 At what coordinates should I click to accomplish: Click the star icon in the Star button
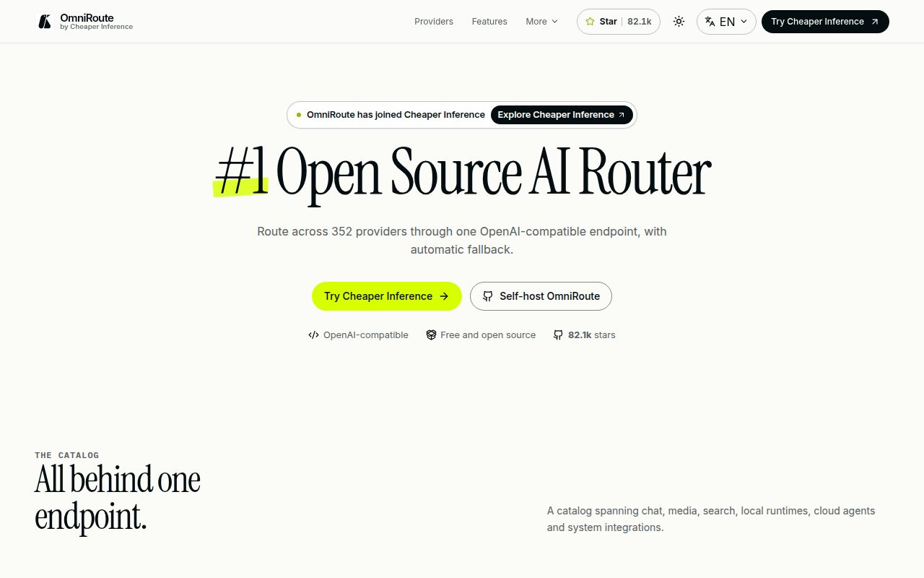pos(590,22)
